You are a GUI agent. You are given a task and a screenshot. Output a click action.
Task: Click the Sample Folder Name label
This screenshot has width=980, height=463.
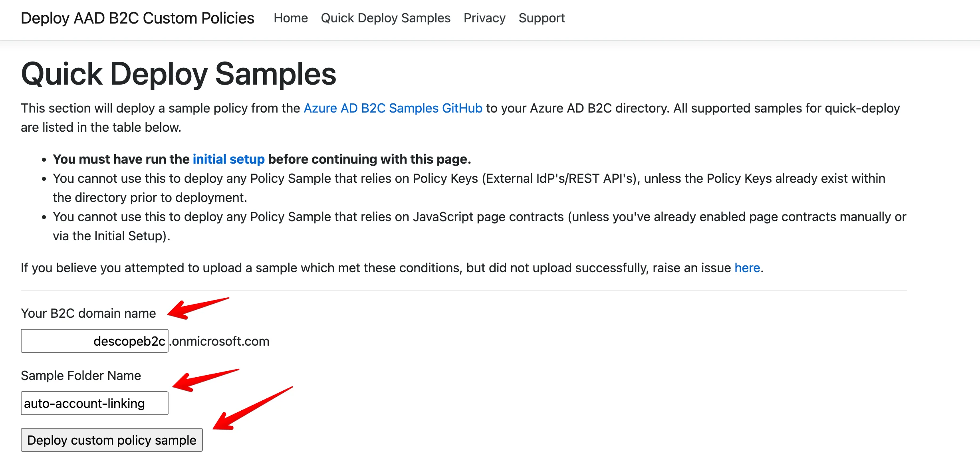pyautogui.click(x=81, y=375)
